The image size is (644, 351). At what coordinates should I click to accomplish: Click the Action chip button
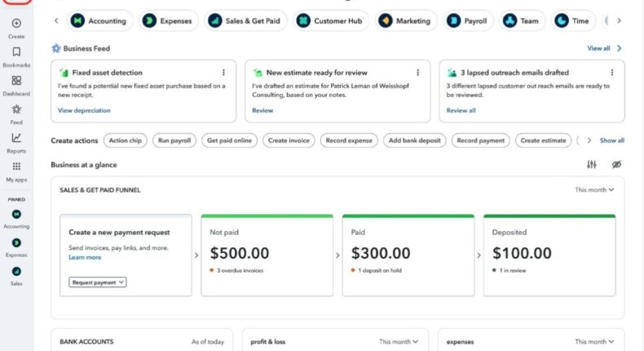tap(126, 140)
